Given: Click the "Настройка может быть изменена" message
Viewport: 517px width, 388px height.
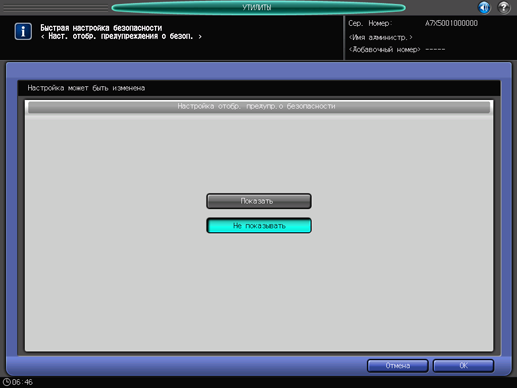Looking at the screenshot, I should click(x=86, y=88).
